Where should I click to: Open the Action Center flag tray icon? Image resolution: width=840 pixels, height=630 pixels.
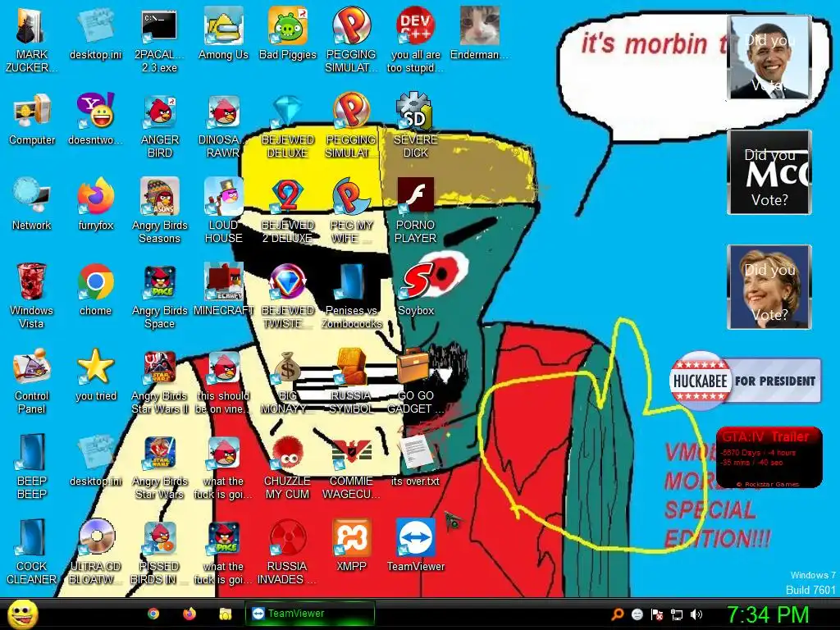pyautogui.click(x=657, y=614)
